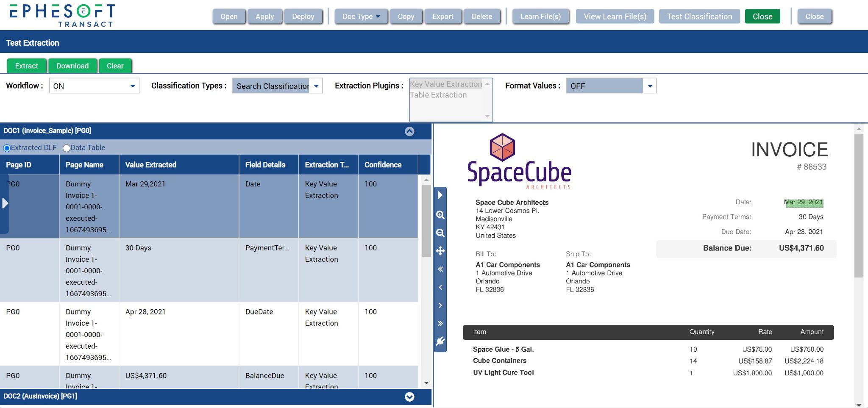The width and height of the screenshot is (868, 408).
Task: Select the 'Mar 29,2021' value cell
Action: tap(179, 206)
